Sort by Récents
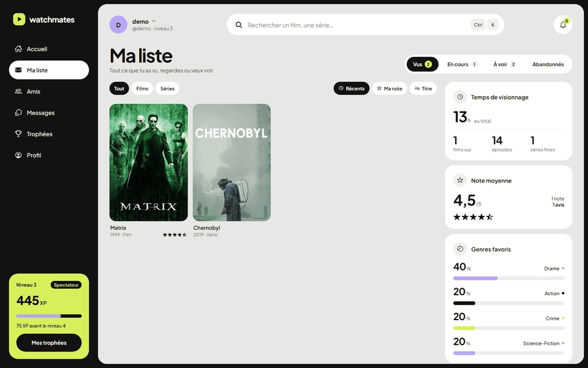The image size is (588, 368). pyautogui.click(x=352, y=88)
